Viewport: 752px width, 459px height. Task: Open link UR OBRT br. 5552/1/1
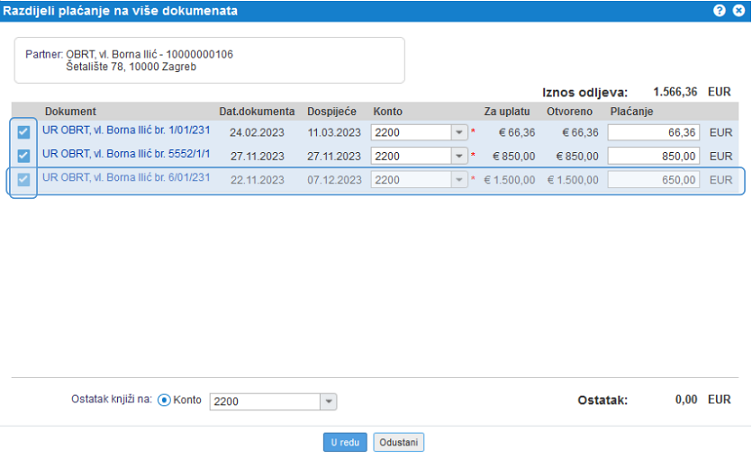(x=126, y=153)
